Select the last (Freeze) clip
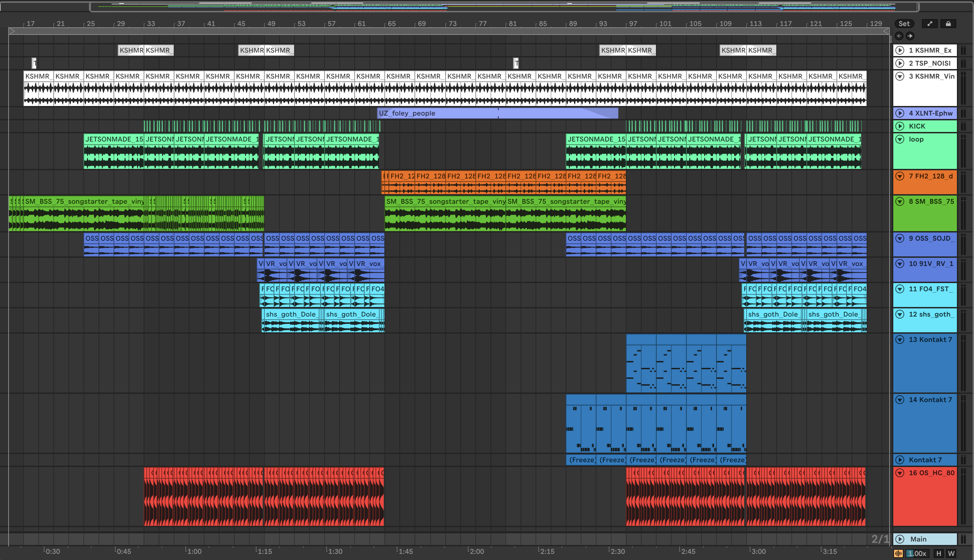The height and width of the screenshot is (560, 974). [731, 459]
